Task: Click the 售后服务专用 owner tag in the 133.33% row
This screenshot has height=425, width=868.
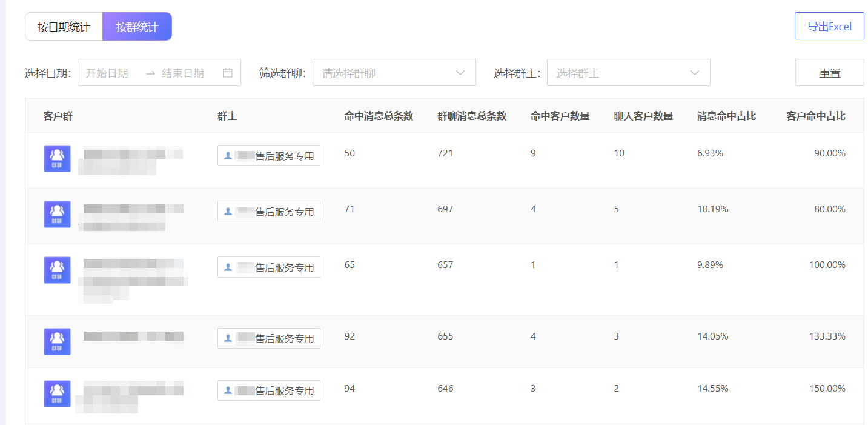Action: [x=269, y=338]
